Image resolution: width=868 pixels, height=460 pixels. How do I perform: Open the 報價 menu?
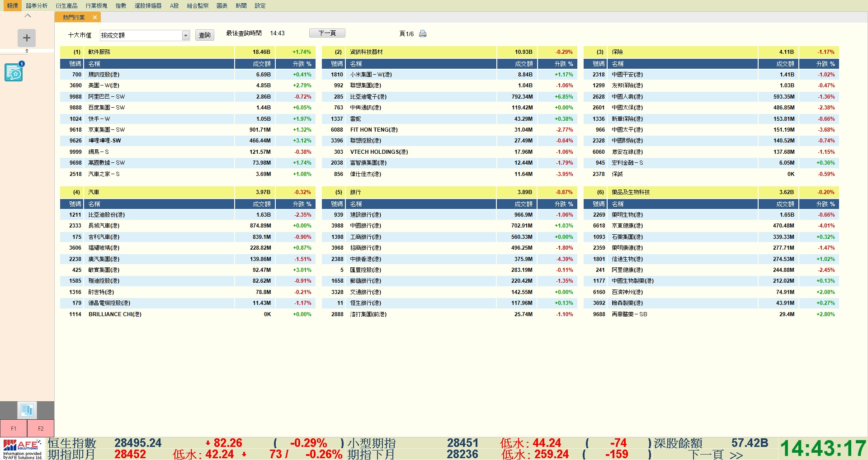tap(12, 5)
